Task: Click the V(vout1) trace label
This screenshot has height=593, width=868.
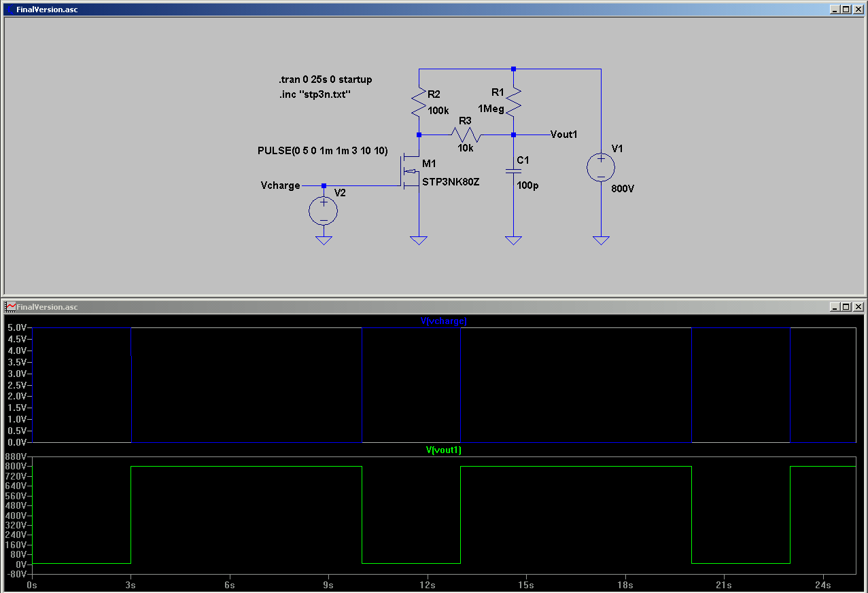Action: (x=443, y=450)
